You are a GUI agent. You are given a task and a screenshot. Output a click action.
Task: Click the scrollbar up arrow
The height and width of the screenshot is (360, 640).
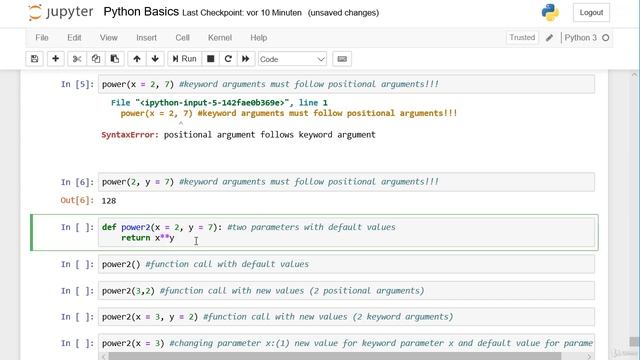[x=634, y=74]
